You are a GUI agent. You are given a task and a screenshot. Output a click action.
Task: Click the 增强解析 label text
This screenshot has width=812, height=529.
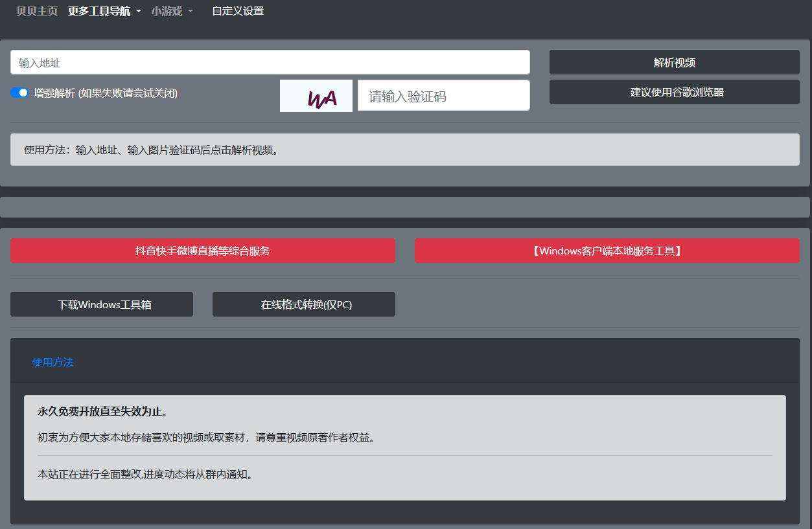106,93
